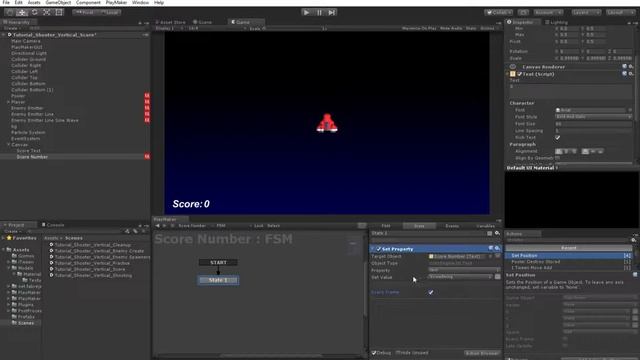
Task: Click Actions browser search icon
Action: tap(634, 240)
